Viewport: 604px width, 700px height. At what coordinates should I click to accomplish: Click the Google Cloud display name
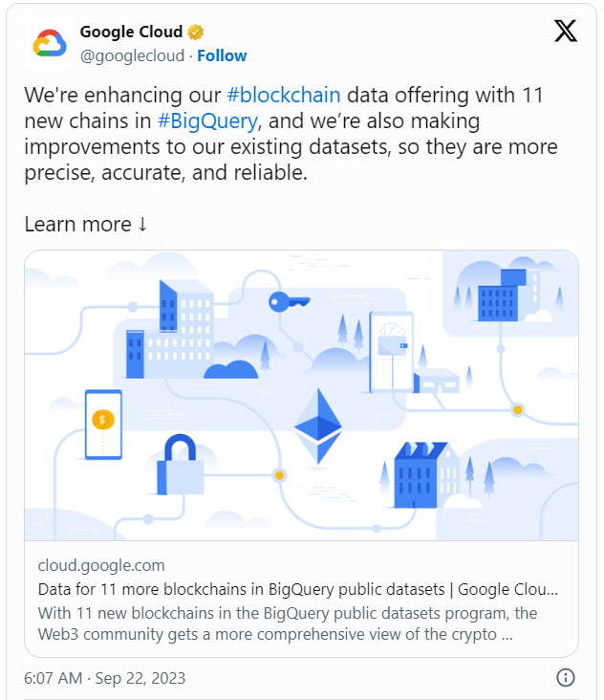click(x=131, y=32)
